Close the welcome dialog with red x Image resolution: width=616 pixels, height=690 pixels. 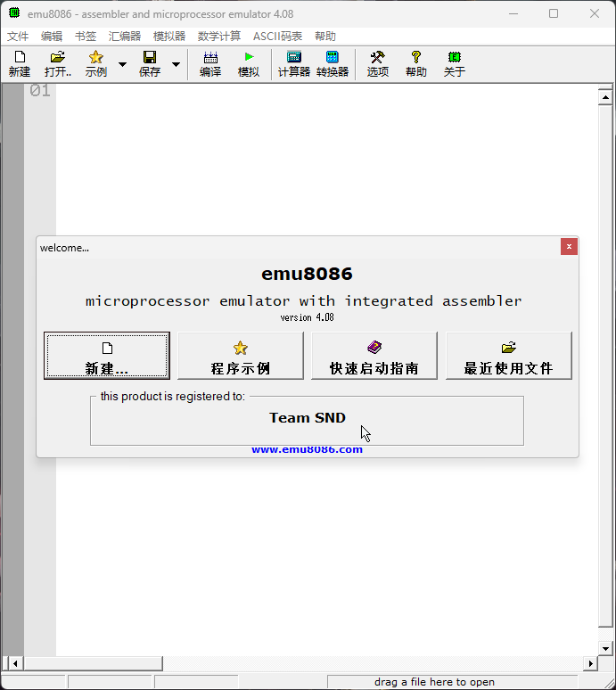[x=569, y=246]
